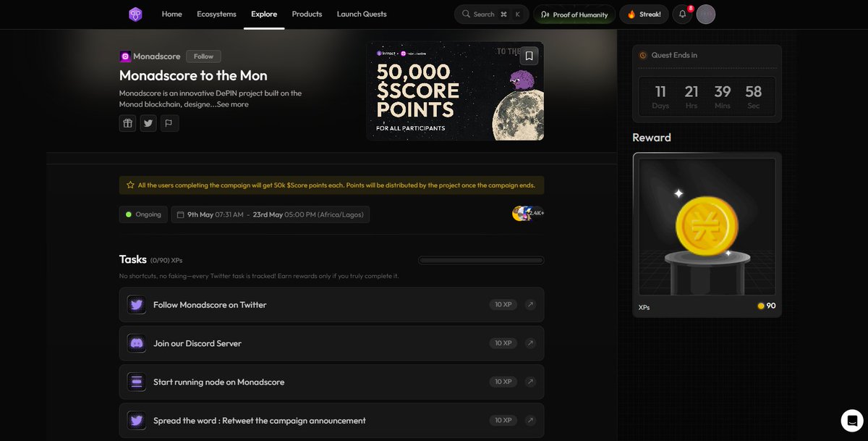Screen dimensions: 868x441
Task: Click the 10 XP badge on Follow Monadscore
Action: 503,305
